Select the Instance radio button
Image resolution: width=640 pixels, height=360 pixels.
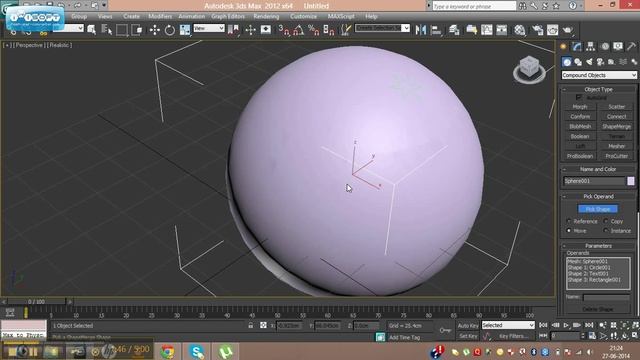[606, 231]
